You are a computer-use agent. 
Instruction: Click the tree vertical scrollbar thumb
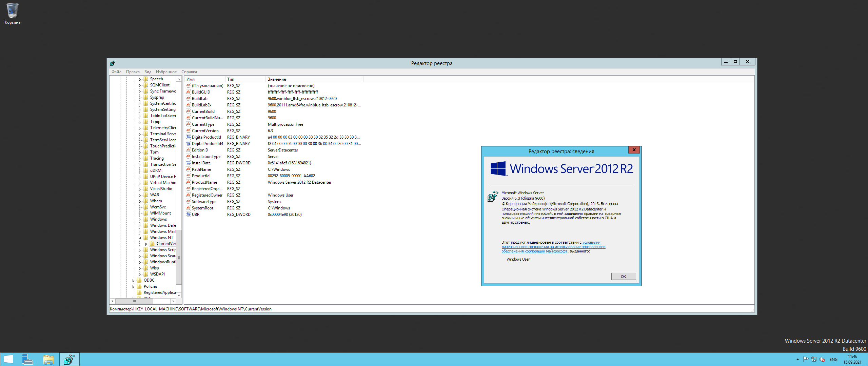[179, 257]
